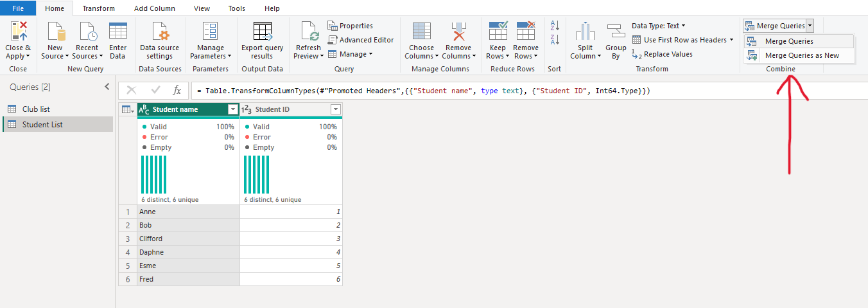Sort ascending with the A-Z icon

[x=555, y=26]
